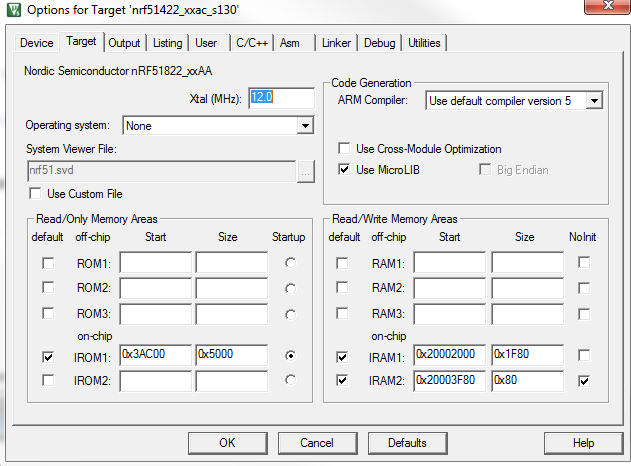The image size is (631, 466).
Task: Confirm settings with the OK button
Action: click(x=228, y=443)
